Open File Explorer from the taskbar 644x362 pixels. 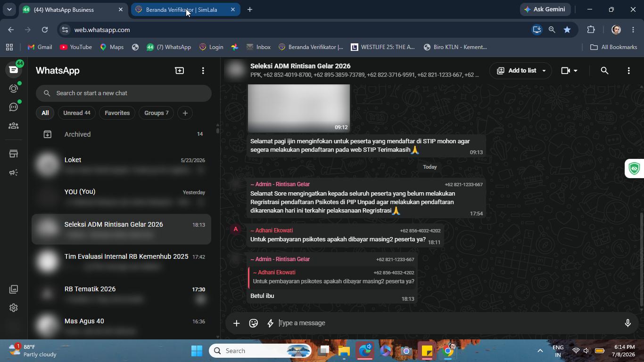tap(344, 351)
